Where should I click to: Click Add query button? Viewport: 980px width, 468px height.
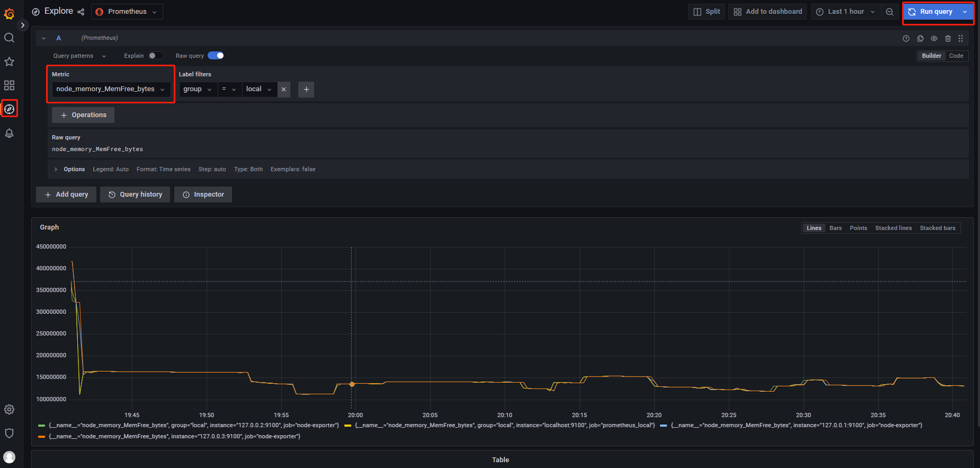pyautogui.click(x=66, y=195)
